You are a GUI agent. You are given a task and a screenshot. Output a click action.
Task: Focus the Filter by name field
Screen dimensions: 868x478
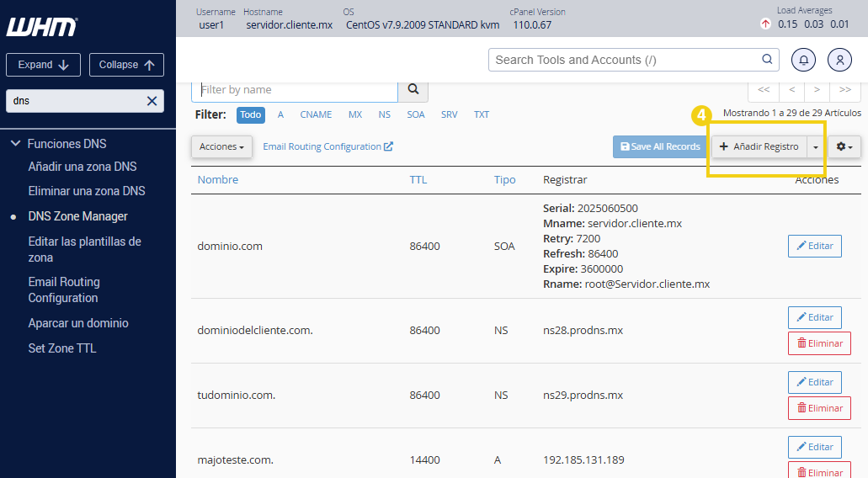[x=295, y=89]
